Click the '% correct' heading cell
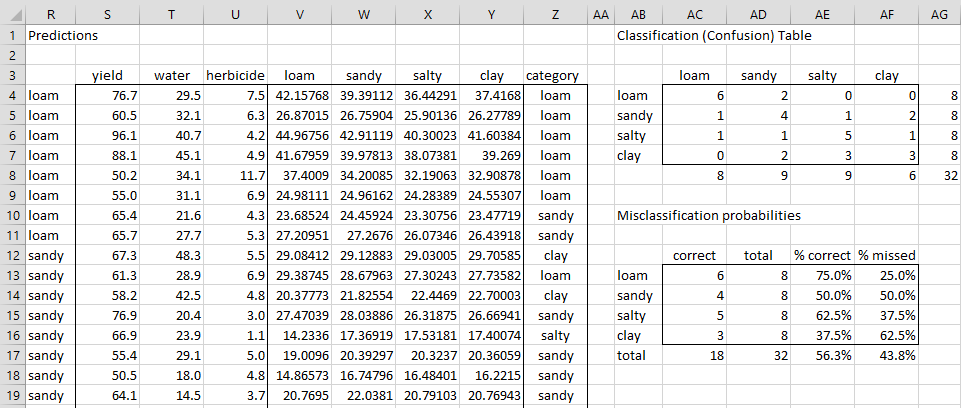This screenshot has height=408, width=961. coord(822,255)
